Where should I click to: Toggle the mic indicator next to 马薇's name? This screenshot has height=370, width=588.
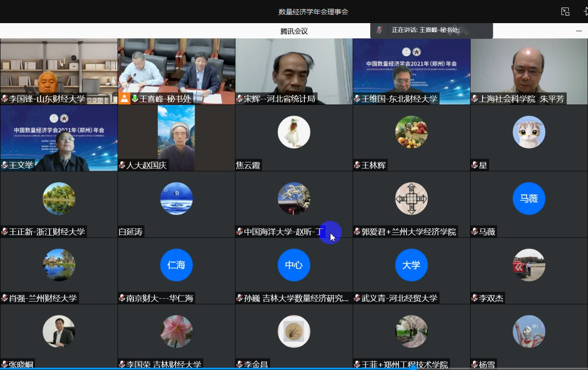tap(474, 232)
